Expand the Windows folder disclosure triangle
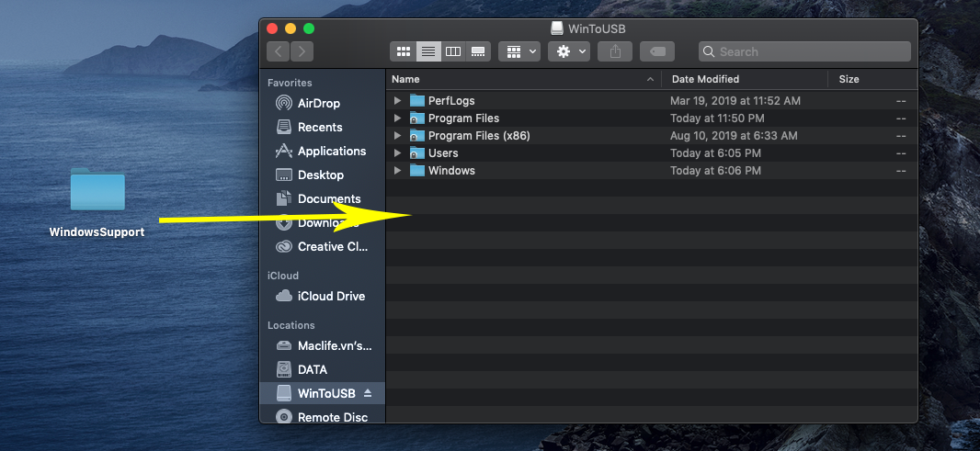Image resolution: width=980 pixels, height=451 pixels. point(397,171)
